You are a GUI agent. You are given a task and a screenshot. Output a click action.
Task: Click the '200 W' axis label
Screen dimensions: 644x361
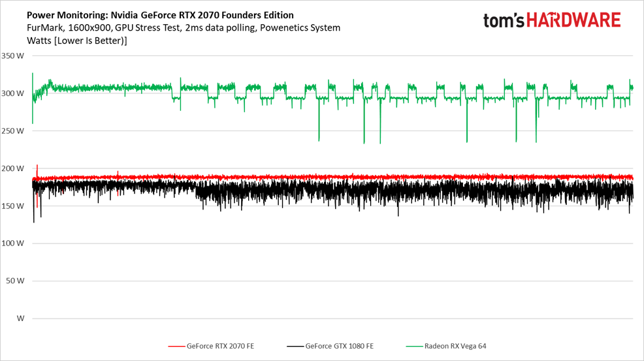click(12, 168)
